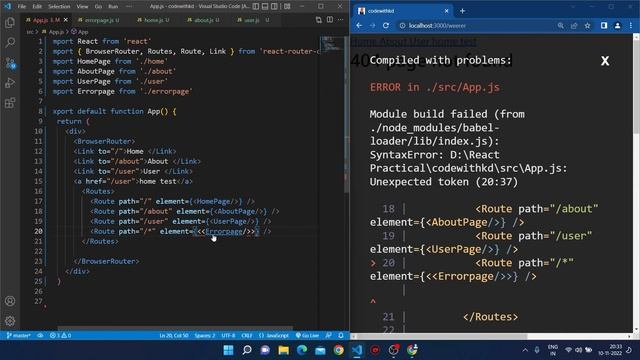Open the Source Control view in VS Code

(x=10, y=62)
